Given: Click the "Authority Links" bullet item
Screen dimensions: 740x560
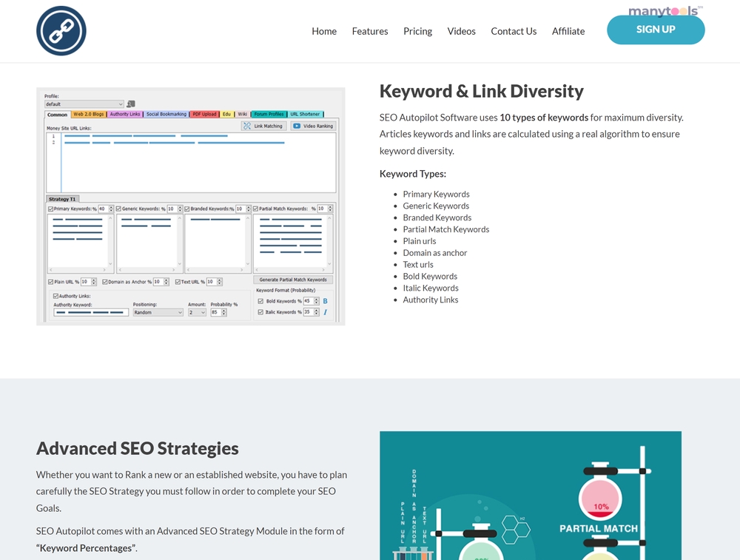Looking at the screenshot, I should click(431, 300).
